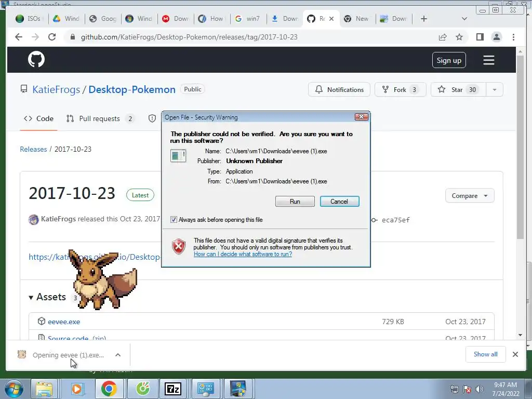Close the active GitHub tab
Screen dimensions: 532x399
(331, 19)
